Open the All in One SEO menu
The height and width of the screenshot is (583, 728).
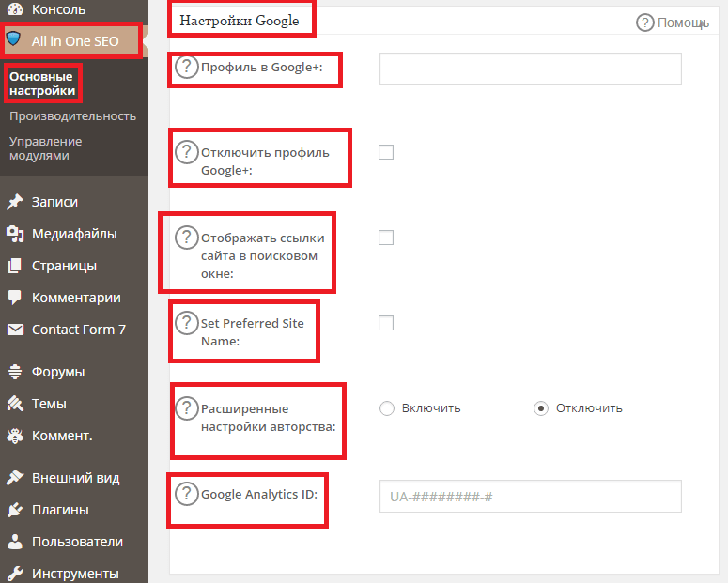point(74,41)
